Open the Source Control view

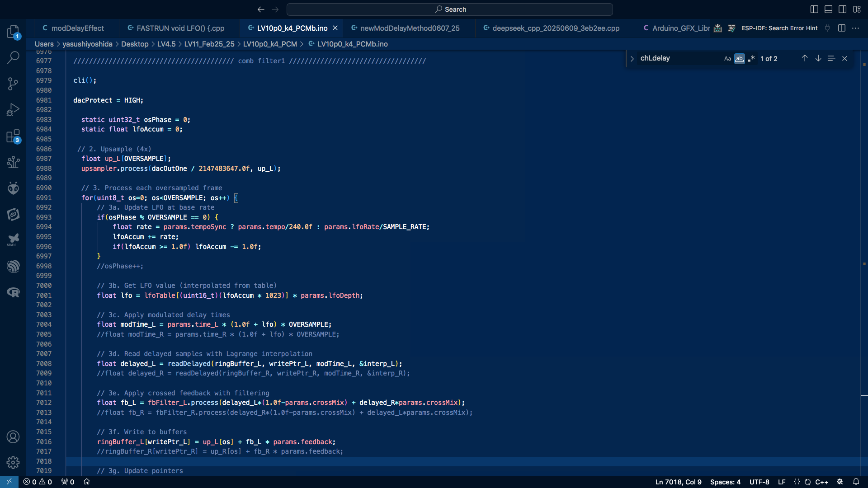coord(13,84)
